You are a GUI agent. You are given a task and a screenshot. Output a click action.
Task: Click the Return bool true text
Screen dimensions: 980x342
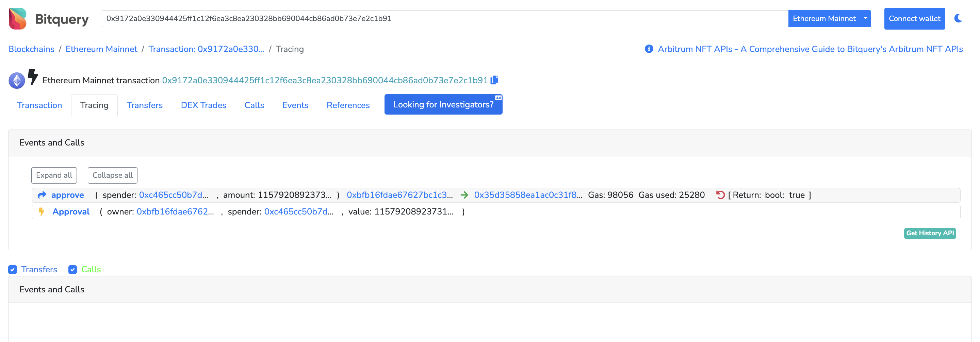click(770, 195)
